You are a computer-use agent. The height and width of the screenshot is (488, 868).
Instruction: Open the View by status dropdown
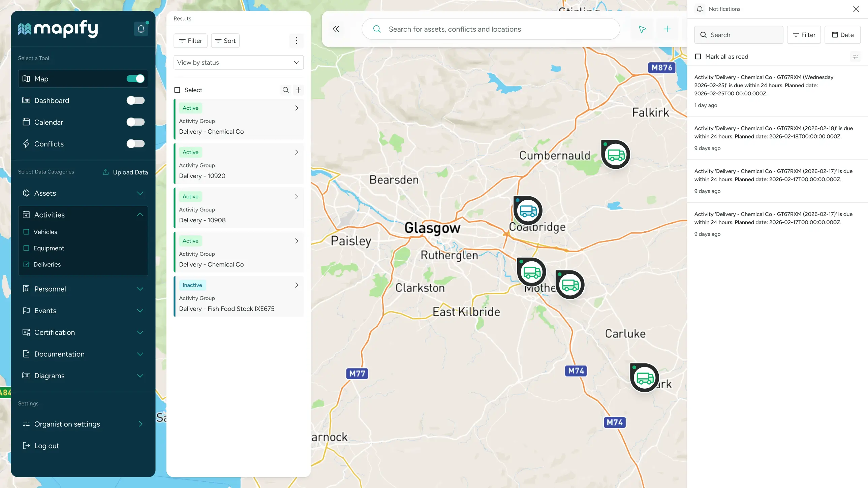pos(238,62)
